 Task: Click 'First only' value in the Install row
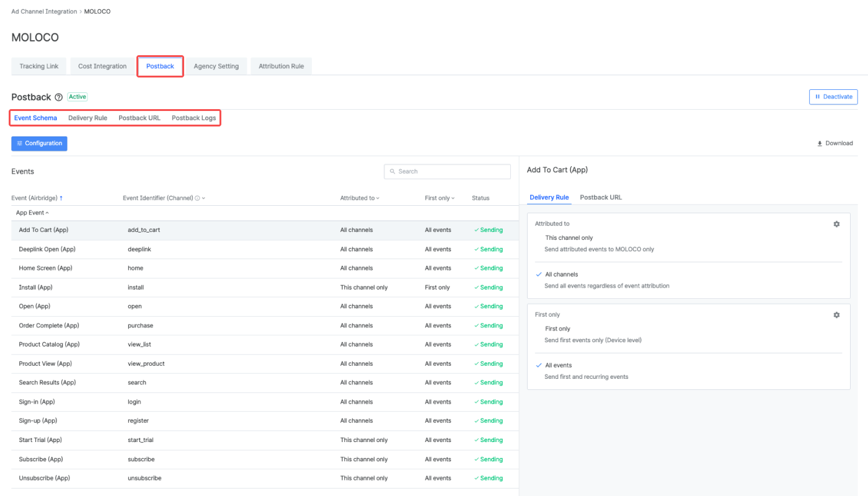pos(437,288)
